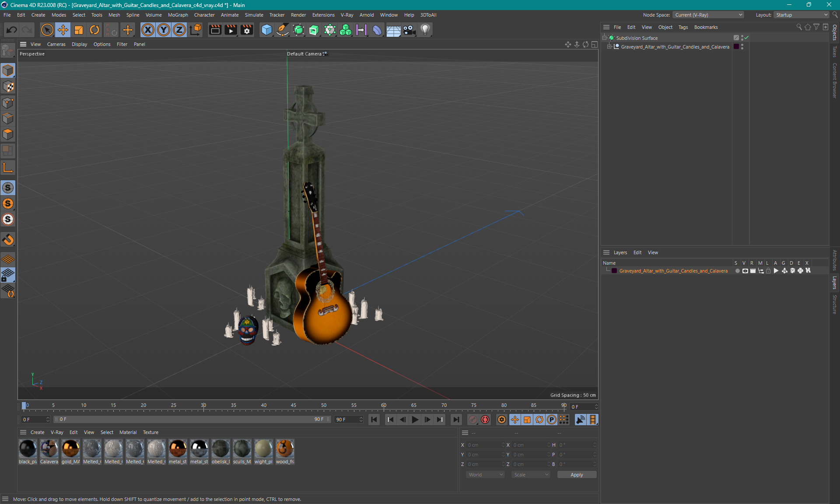Click the Undo arrow icon

(x=12, y=30)
